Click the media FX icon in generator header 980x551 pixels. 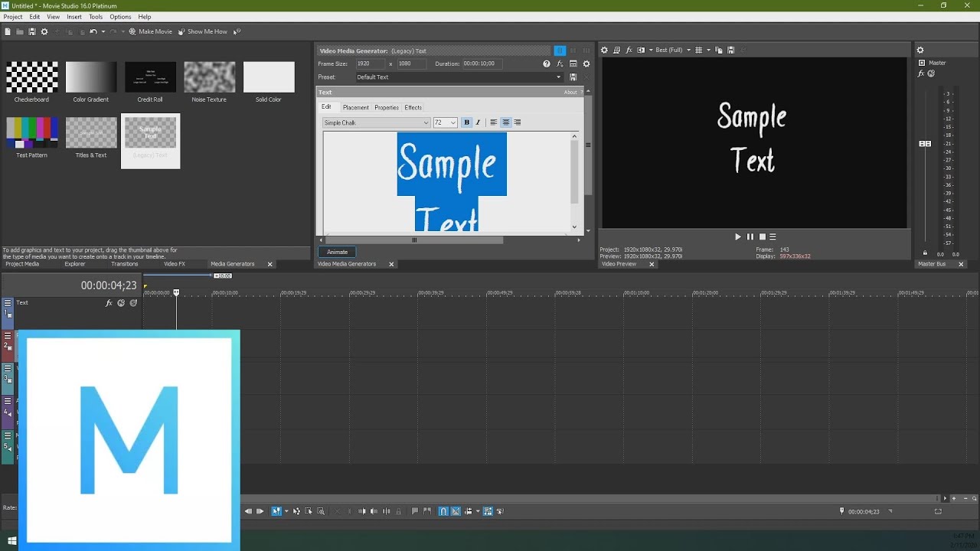coord(560,64)
